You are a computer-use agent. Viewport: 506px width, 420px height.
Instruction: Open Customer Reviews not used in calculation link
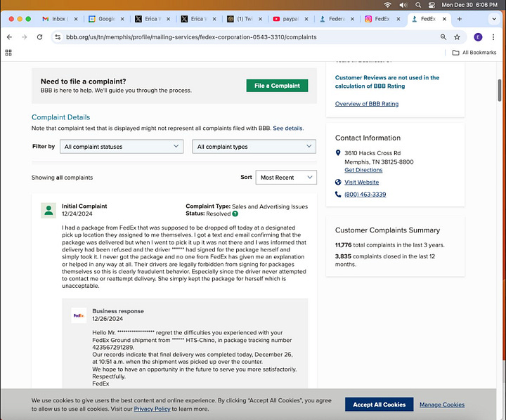(387, 82)
